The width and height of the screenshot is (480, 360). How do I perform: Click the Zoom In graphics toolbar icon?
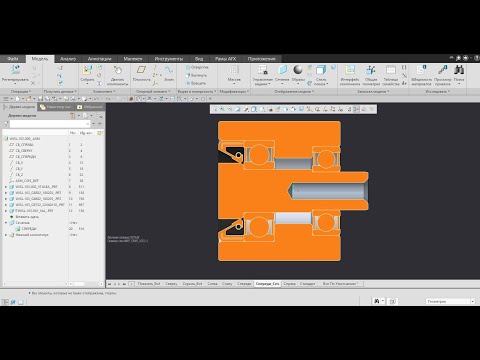click(222, 109)
